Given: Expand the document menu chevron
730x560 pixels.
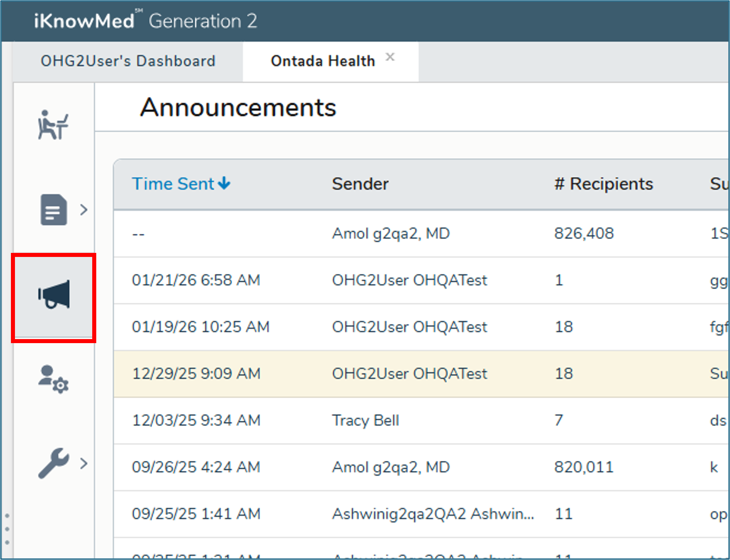Looking at the screenshot, I should tap(84, 210).
